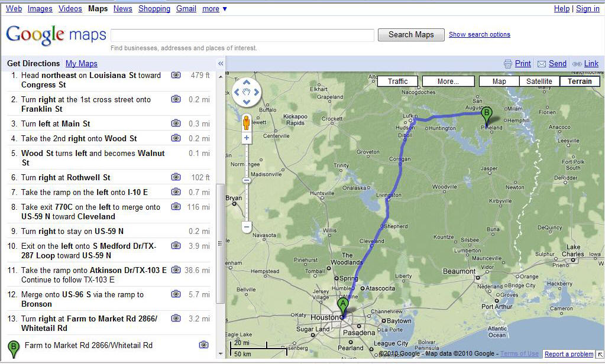Screen dimensions: 605x364
Task: Switch to the My Maps tab
Action: click(x=82, y=64)
